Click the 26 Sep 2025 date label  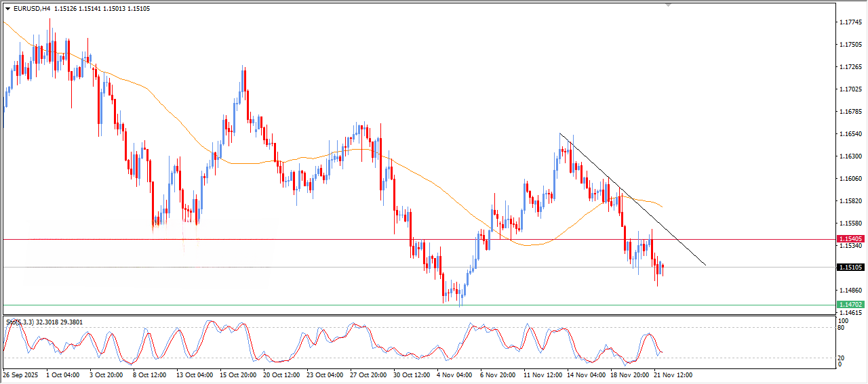[x=20, y=375]
